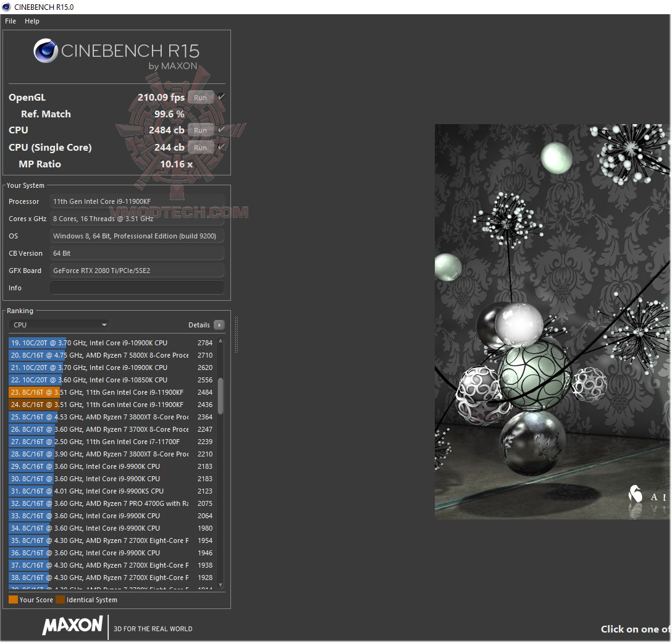The height and width of the screenshot is (643, 672).
Task: Click the Cinebench title bar app icon
Action: [x=6, y=7]
